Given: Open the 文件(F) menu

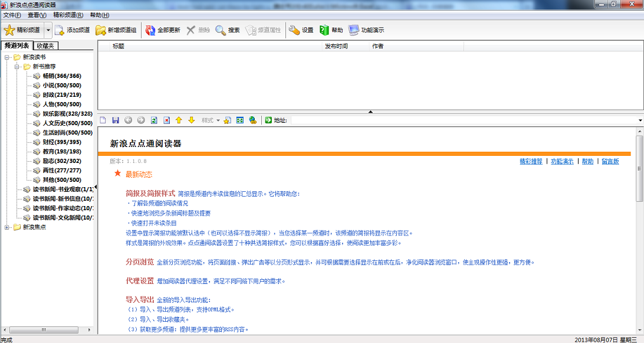Looking at the screenshot, I should pos(12,15).
